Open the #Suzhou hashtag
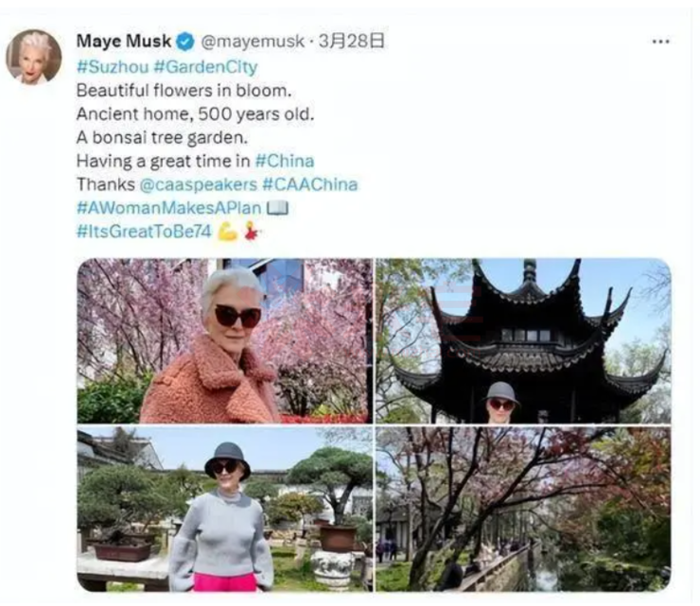 pyautogui.click(x=113, y=67)
